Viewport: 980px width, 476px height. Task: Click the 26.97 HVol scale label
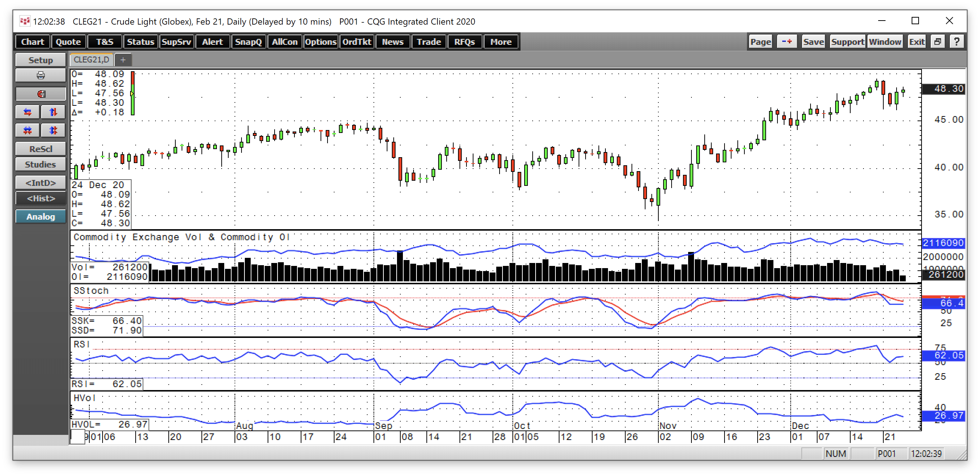tap(944, 415)
